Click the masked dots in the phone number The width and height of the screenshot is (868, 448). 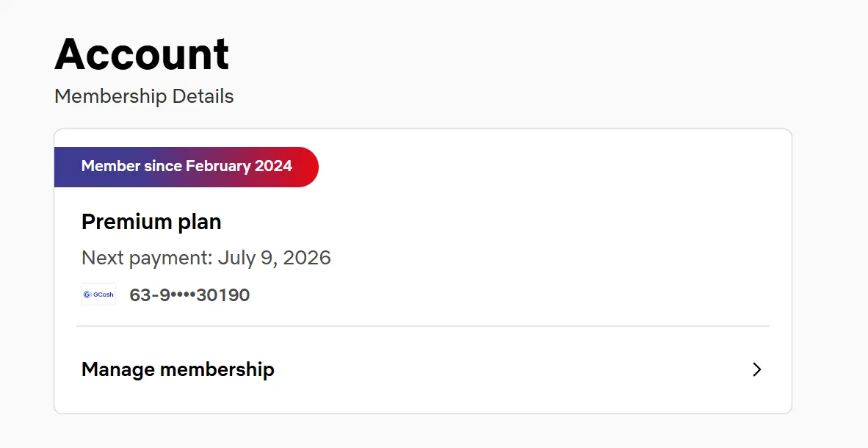184,295
